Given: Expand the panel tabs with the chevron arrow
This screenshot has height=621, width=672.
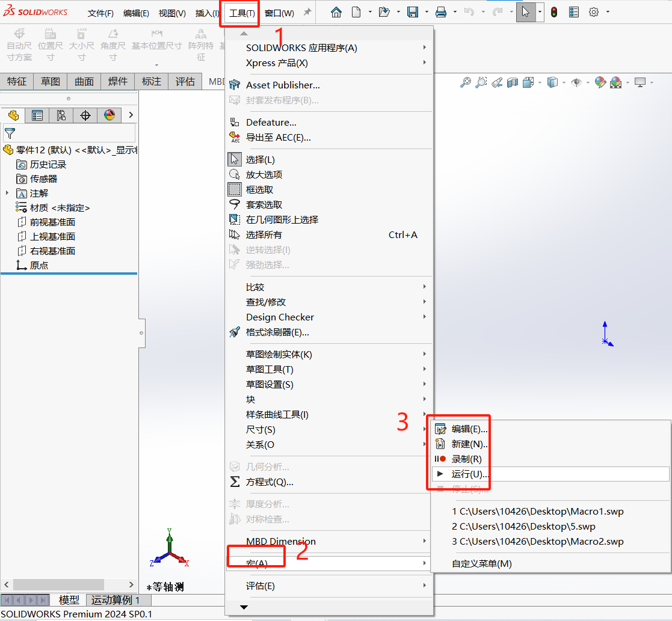Looking at the screenshot, I should click(x=131, y=115).
